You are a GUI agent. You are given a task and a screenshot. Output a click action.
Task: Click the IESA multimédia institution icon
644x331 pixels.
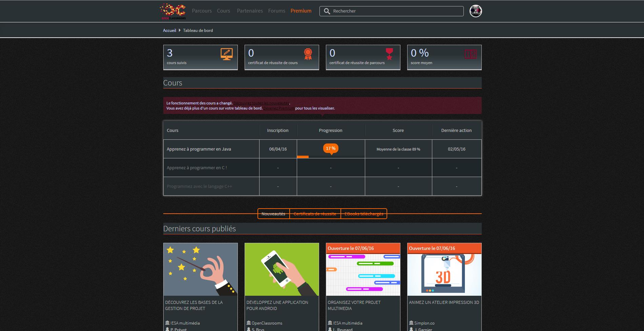167,323
